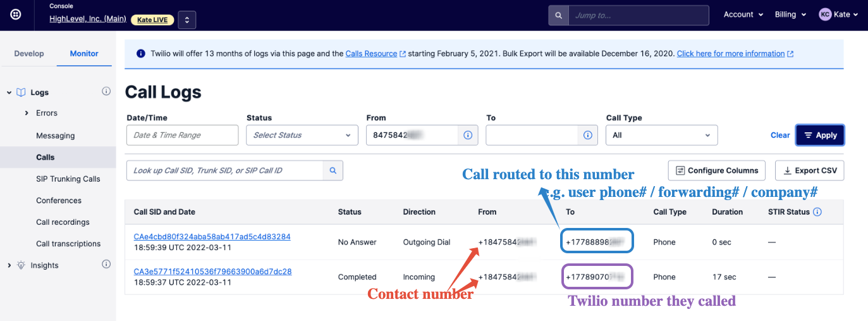Click the Logs book icon

coord(21,92)
